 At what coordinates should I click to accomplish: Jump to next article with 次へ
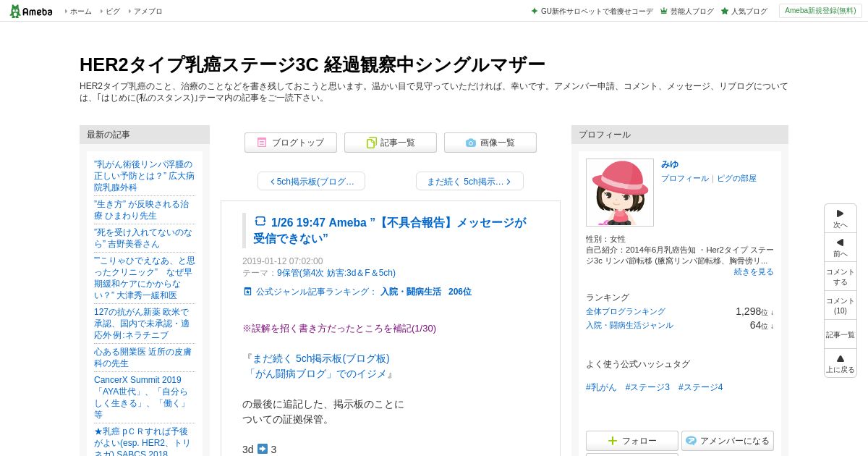tap(841, 219)
